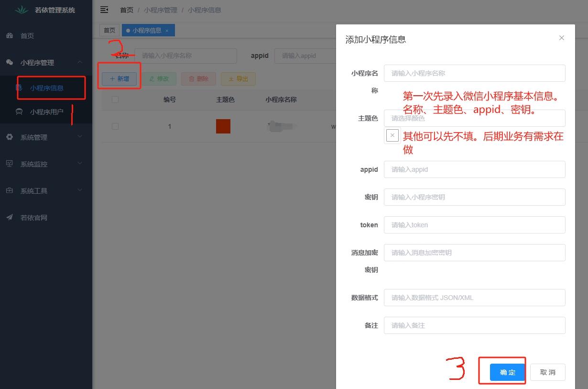The width and height of the screenshot is (588, 389).
Task: Click the toolbox icon for 系统工具
Action: click(x=10, y=191)
